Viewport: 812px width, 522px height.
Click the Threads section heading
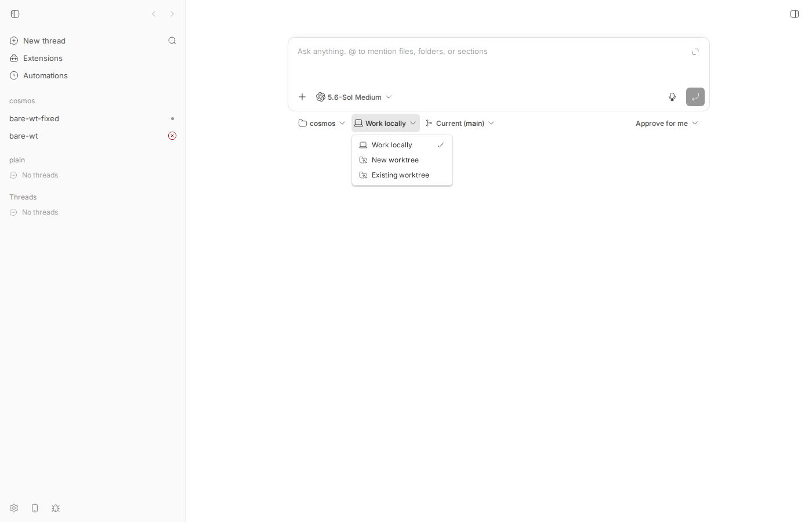pos(23,197)
